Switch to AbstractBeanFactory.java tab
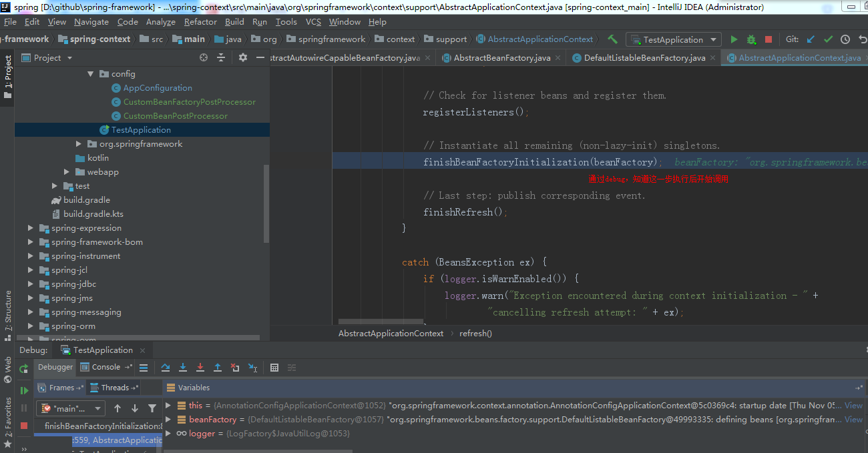Screen dimensions: 868x453 click(x=502, y=58)
